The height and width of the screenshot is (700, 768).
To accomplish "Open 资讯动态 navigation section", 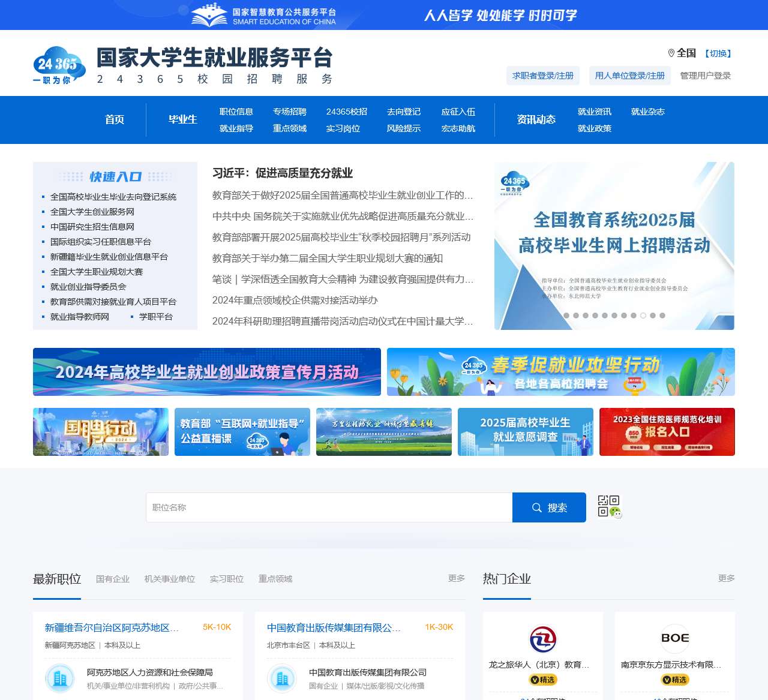I will [x=536, y=119].
